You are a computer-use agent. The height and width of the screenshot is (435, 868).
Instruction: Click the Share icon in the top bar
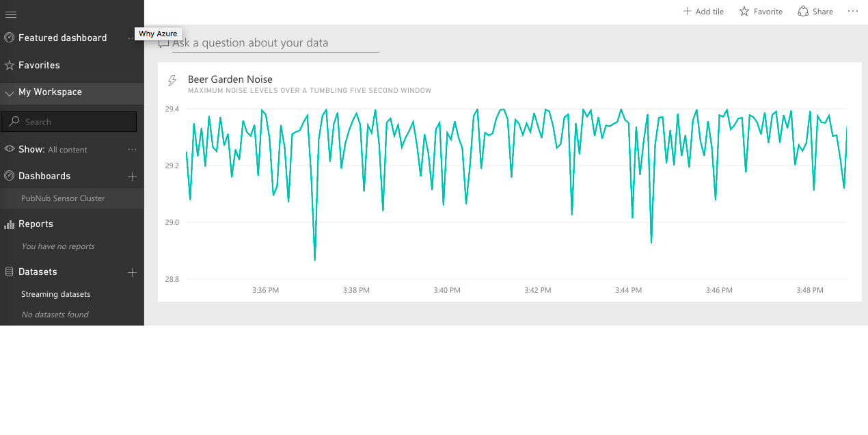(802, 11)
